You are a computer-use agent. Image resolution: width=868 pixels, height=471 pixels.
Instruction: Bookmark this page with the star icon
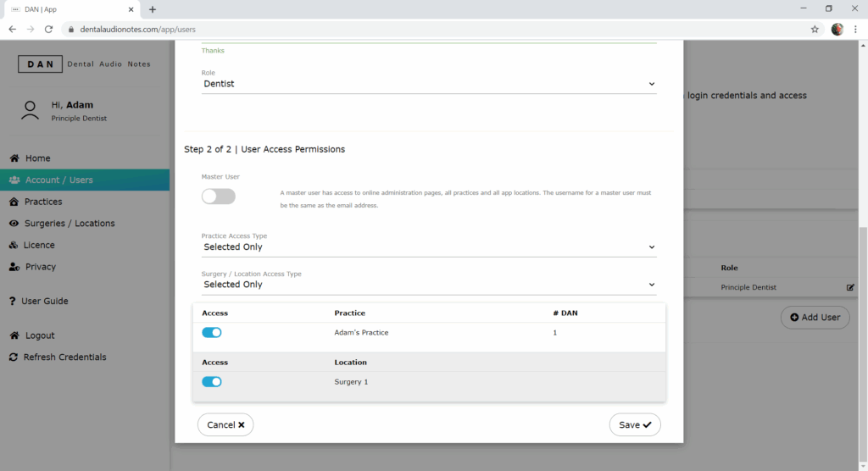pos(815,29)
